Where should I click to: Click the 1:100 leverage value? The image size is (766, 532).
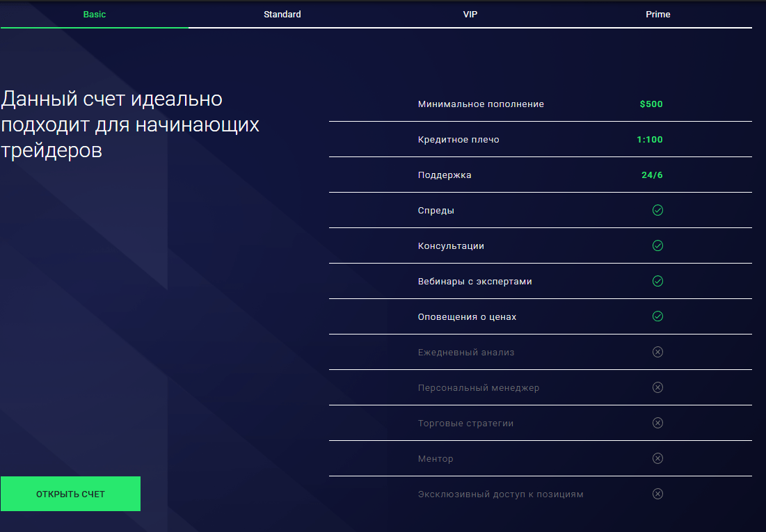pyautogui.click(x=650, y=139)
